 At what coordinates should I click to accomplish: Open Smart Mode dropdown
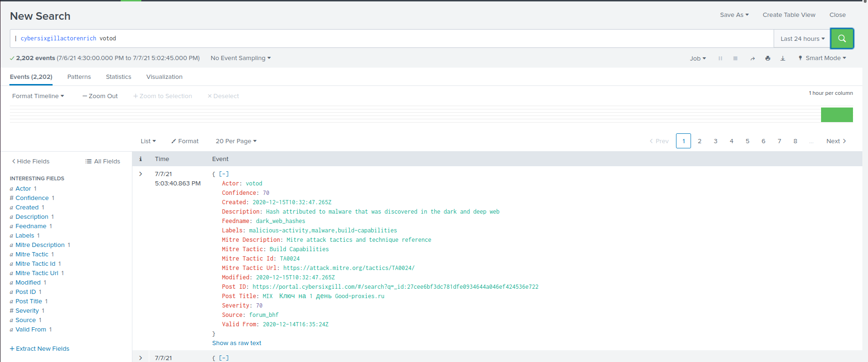pos(822,58)
